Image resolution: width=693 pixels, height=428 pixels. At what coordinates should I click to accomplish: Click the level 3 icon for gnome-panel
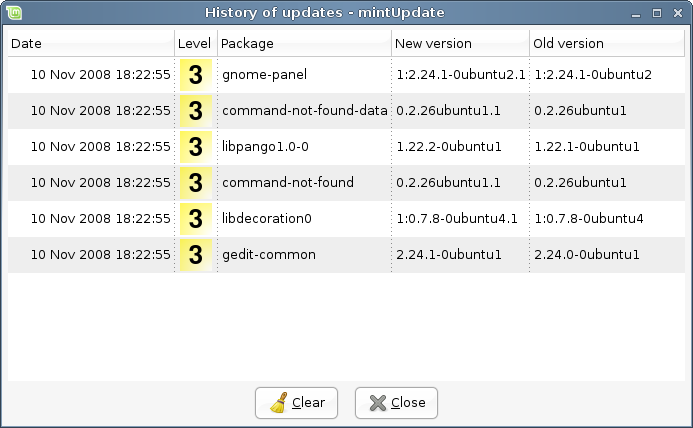pyautogui.click(x=196, y=75)
